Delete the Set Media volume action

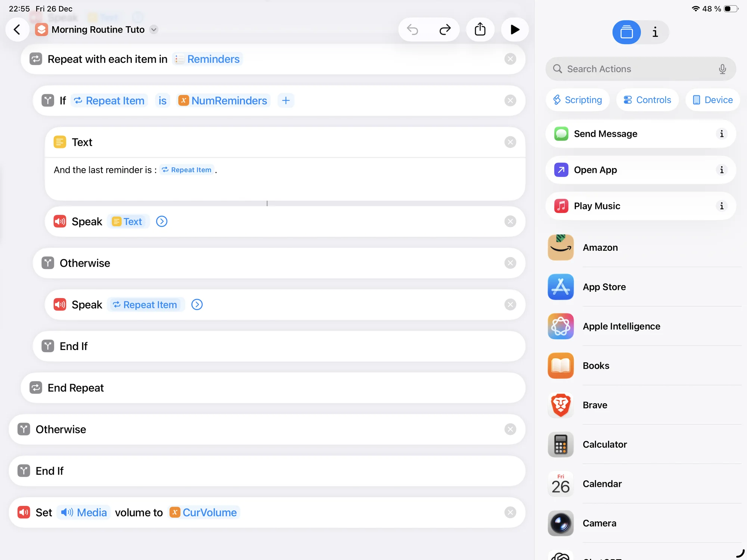point(510,513)
